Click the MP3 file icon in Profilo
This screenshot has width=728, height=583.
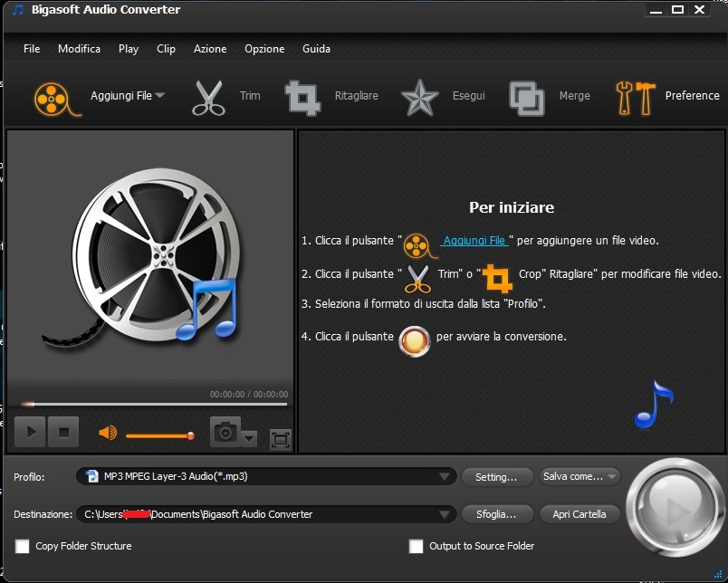coord(92,476)
